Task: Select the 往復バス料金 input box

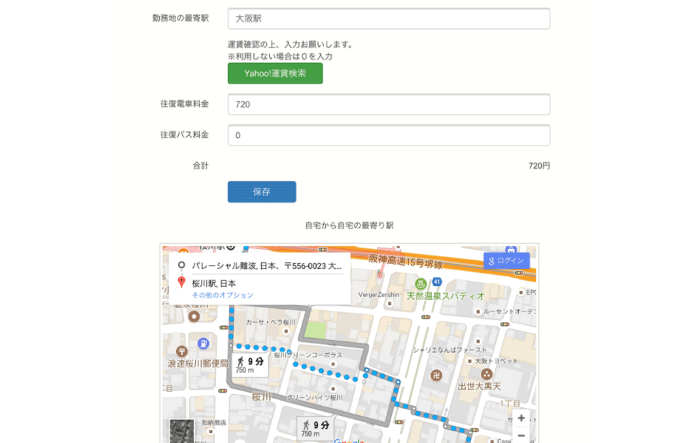Action: [x=389, y=136]
